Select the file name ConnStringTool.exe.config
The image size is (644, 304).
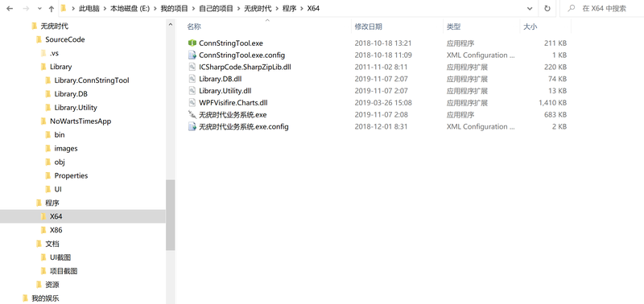pyautogui.click(x=242, y=55)
